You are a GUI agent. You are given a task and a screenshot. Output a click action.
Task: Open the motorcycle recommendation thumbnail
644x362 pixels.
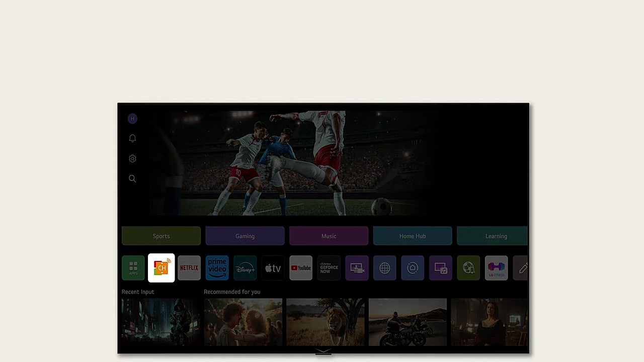408,322
